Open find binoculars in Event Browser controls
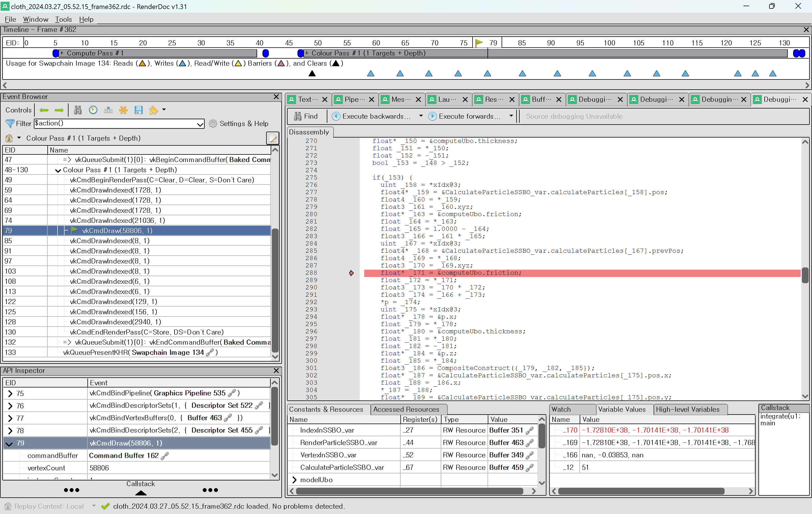This screenshot has width=812, height=514. (78, 110)
